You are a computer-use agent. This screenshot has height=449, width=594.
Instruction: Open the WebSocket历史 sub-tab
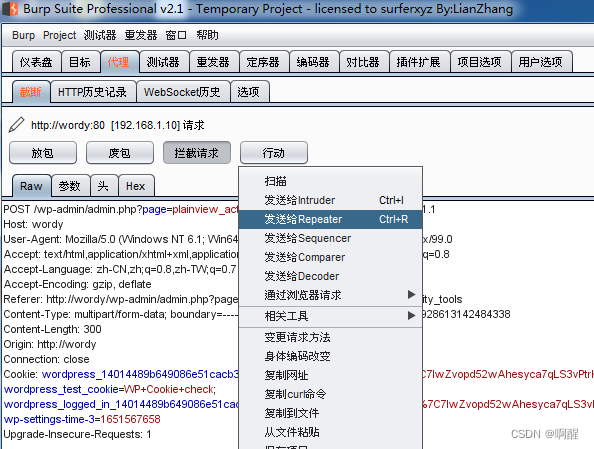tap(183, 92)
